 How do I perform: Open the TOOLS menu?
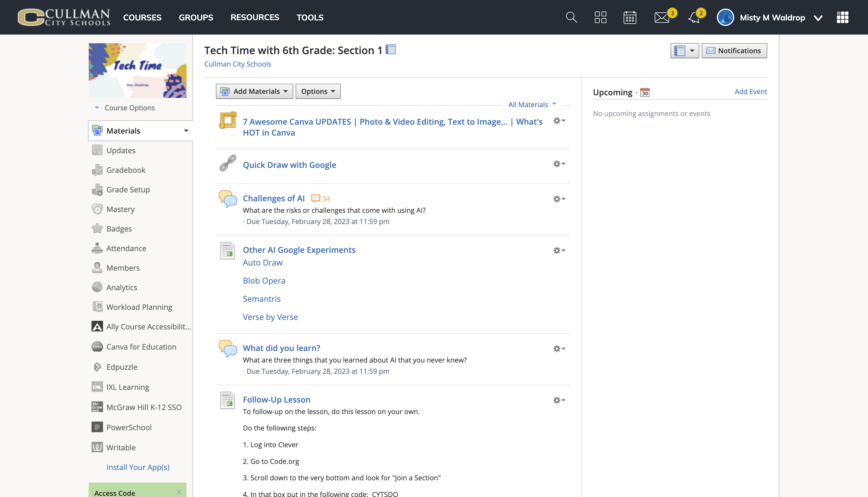click(x=310, y=17)
